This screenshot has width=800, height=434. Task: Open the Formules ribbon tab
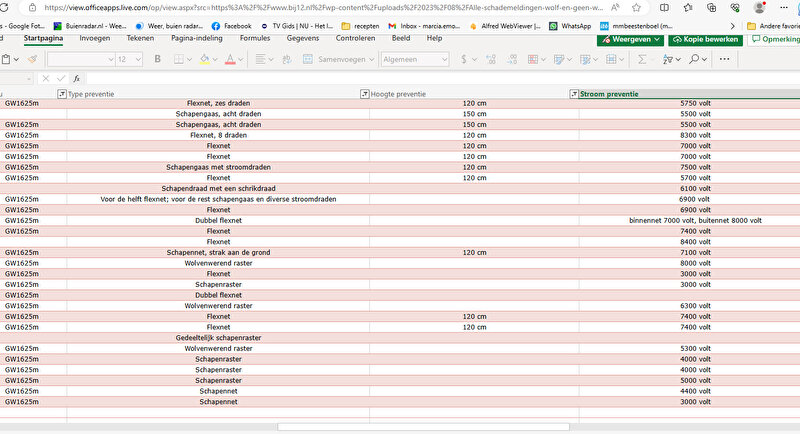255,38
